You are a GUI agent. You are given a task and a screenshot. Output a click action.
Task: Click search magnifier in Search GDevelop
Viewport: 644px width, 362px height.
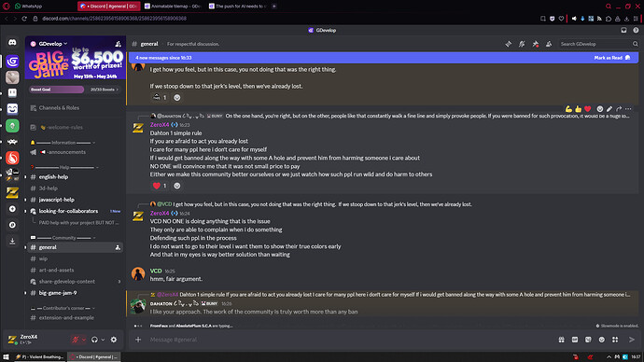[x=635, y=44]
